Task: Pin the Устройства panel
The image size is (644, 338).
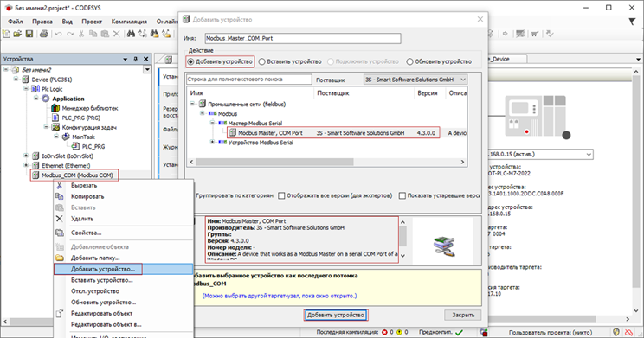Action: [136, 59]
